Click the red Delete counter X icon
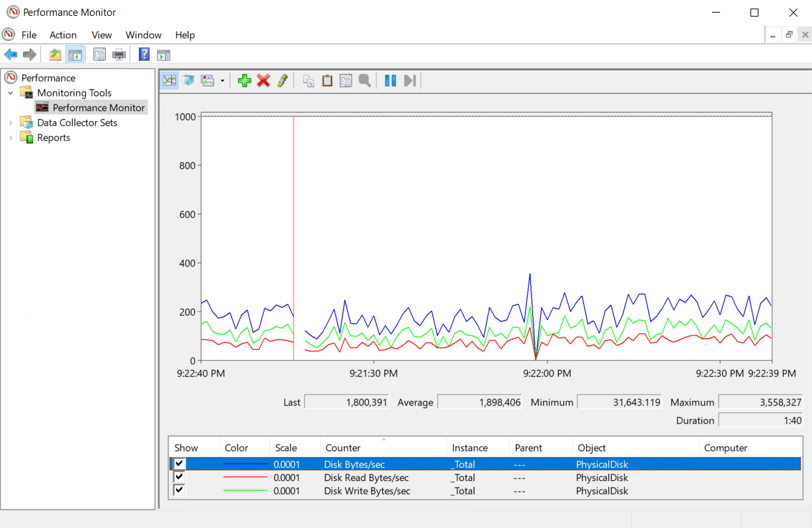 click(264, 81)
